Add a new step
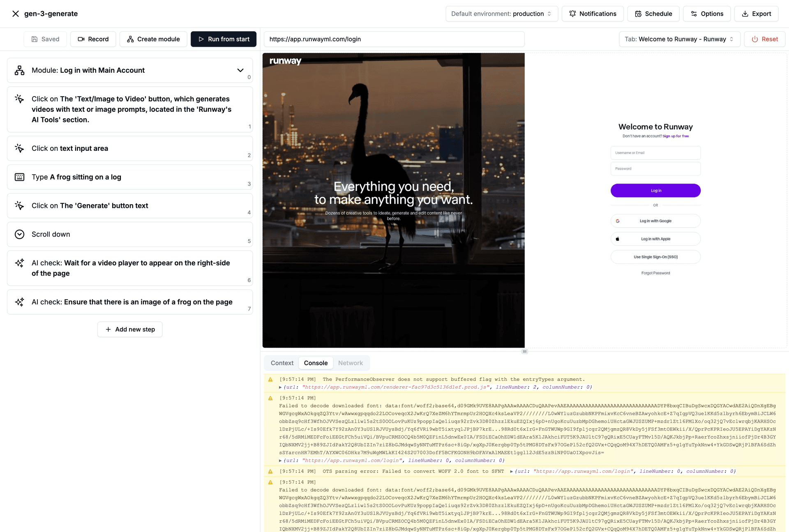The image size is (789, 532). [x=130, y=329]
